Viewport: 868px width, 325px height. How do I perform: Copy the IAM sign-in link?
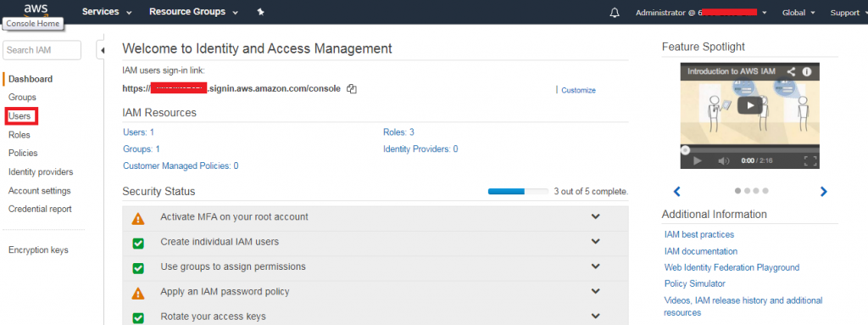click(x=351, y=89)
